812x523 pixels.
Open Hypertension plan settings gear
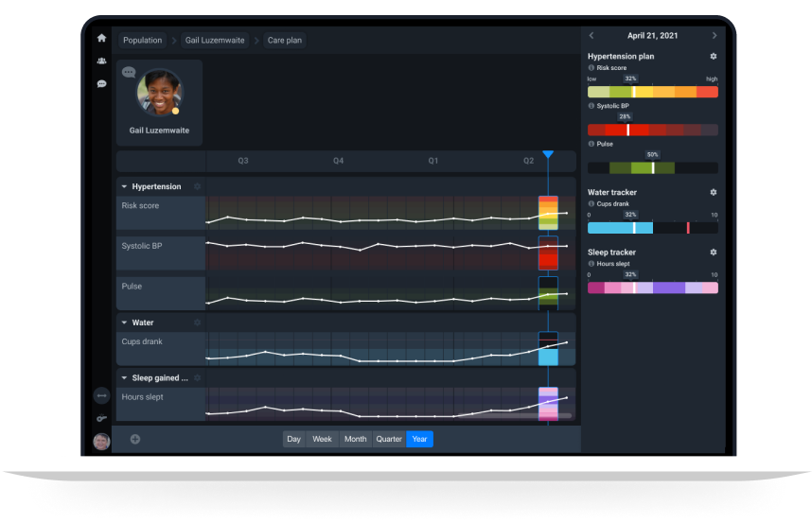[x=713, y=57]
